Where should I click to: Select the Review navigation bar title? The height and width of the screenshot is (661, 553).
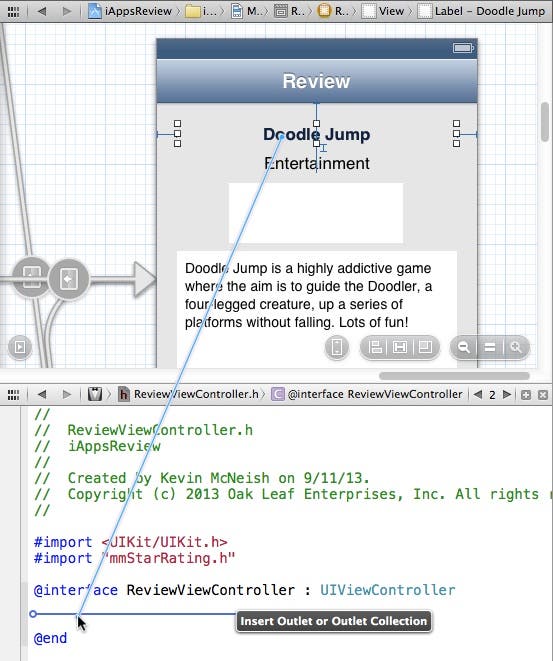[x=316, y=81]
